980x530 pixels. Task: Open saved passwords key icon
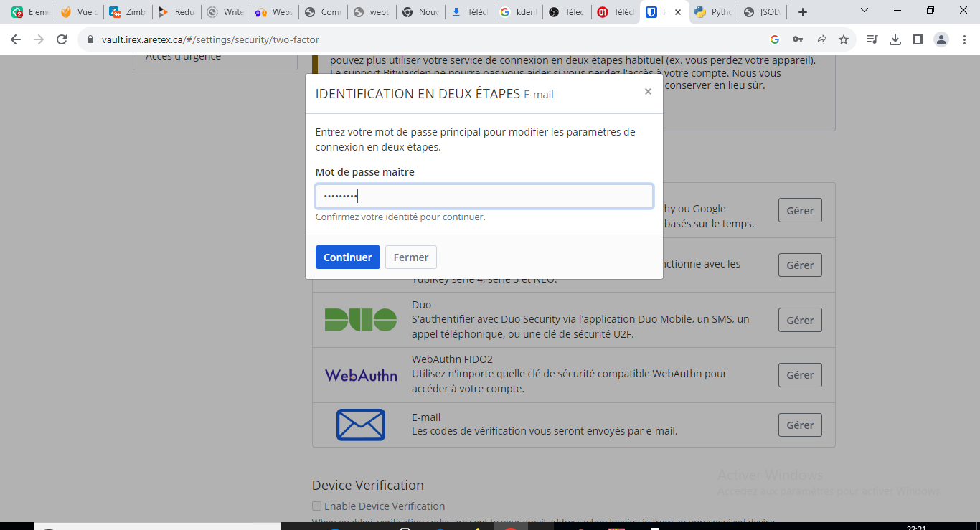pyautogui.click(x=798, y=39)
